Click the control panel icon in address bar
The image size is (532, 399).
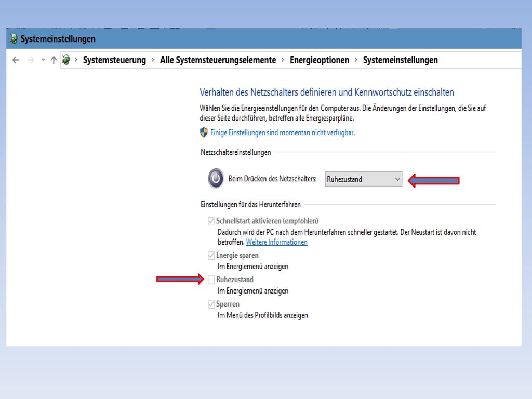(x=66, y=60)
